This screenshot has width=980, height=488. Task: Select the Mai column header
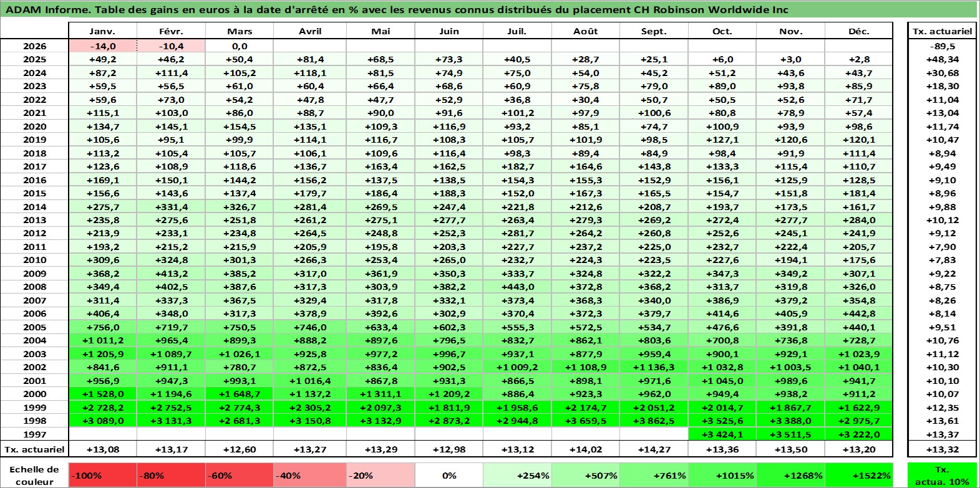pyautogui.click(x=380, y=31)
